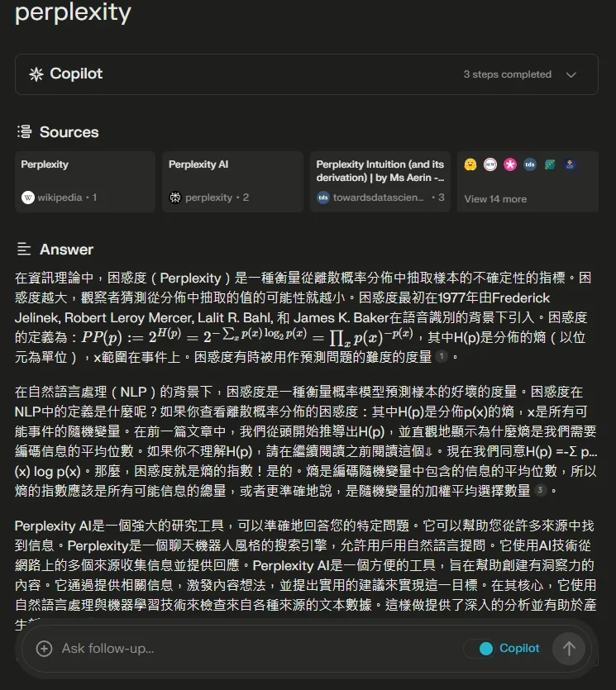616x690 pixels.
Task: Click citation 1 in the answer
Action: click(442, 356)
